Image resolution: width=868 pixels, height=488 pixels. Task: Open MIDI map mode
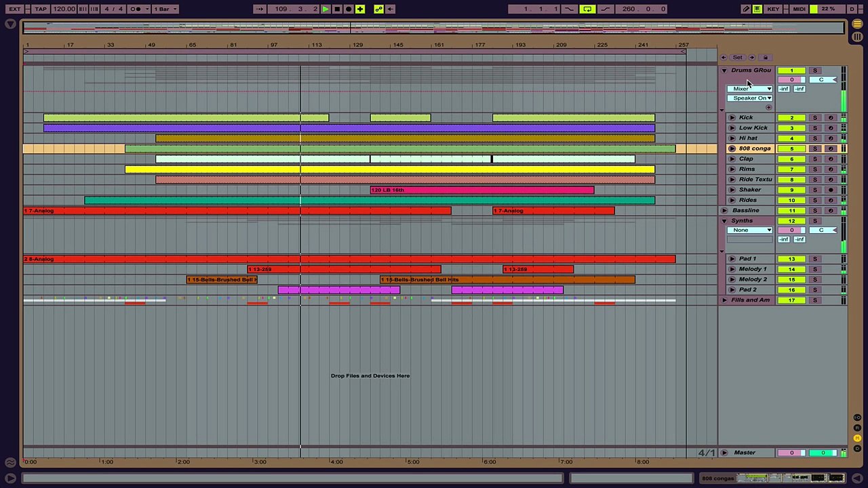799,9
